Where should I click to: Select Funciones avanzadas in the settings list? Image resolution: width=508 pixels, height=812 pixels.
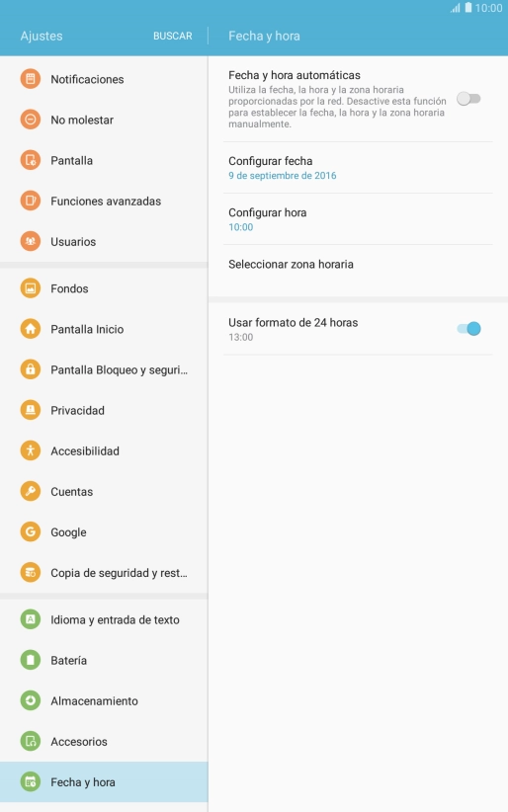(x=104, y=201)
